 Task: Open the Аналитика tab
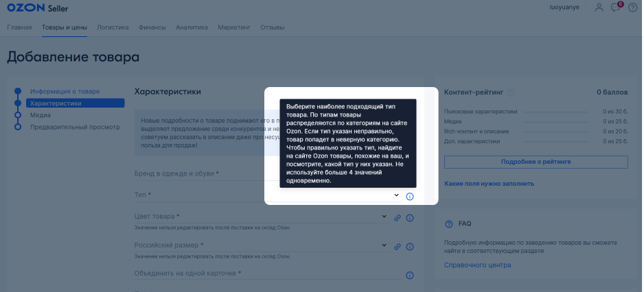point(192,27)
